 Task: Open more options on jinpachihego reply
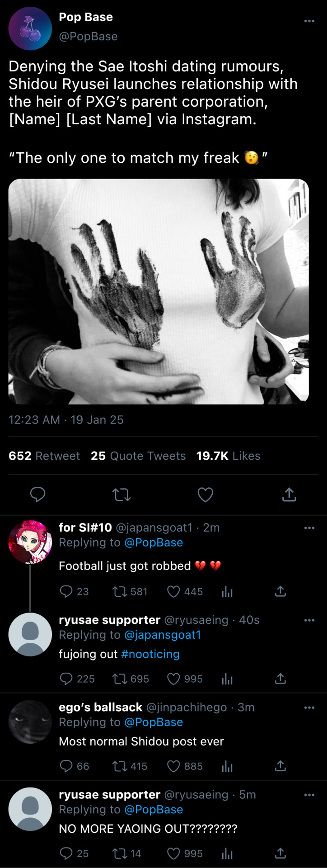tap(309, 708)
